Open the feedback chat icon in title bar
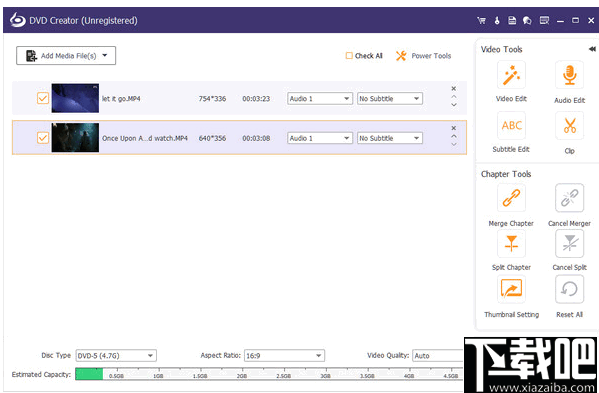This screenshot has height=393, width=599. tap(527, 21)
